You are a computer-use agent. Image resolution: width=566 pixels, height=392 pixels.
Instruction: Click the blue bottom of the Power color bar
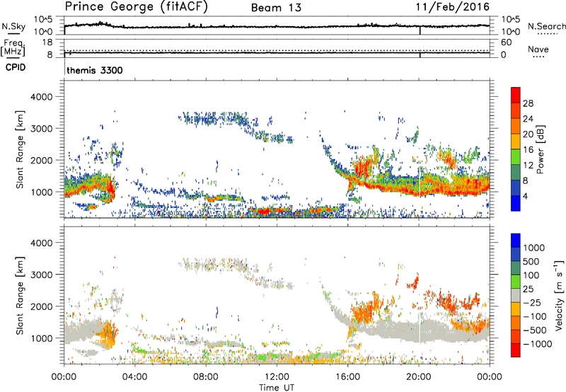click(x=516, y=204)
